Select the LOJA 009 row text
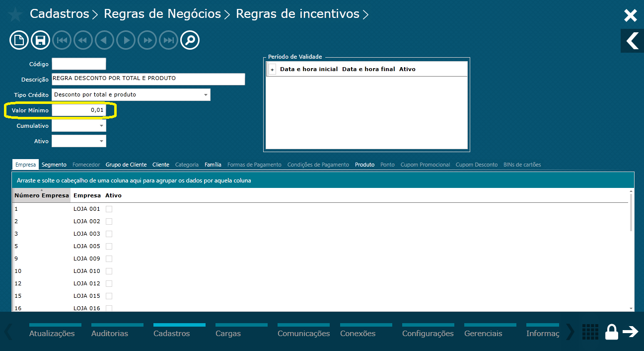 pyautogui.click(x=87, y=259)
